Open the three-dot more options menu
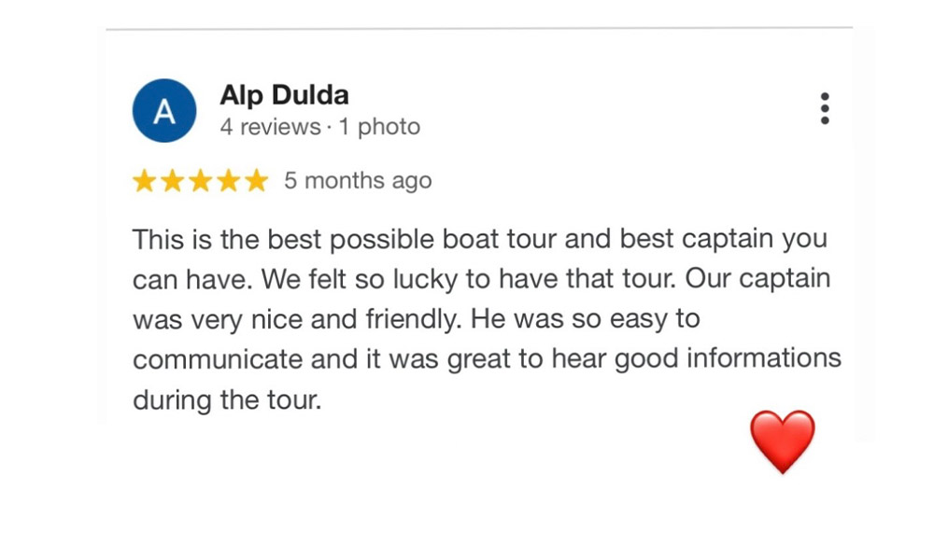 pos(824,108)
